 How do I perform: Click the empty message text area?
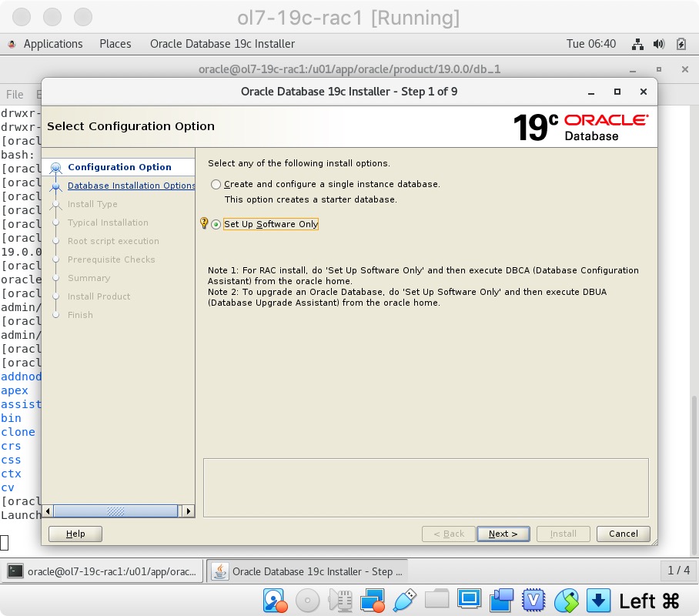[x=426, y=487]
